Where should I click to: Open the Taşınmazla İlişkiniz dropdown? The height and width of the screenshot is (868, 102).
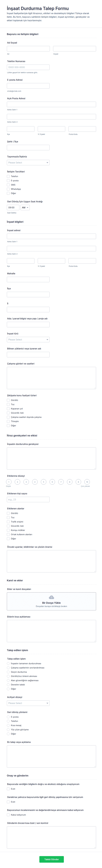point(28,162)
